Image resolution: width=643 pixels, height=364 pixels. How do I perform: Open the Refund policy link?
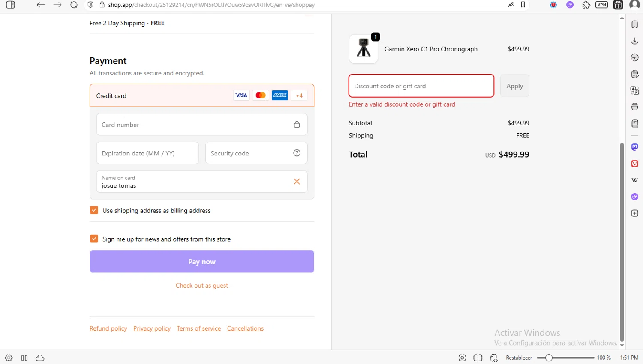click(108, 328)
